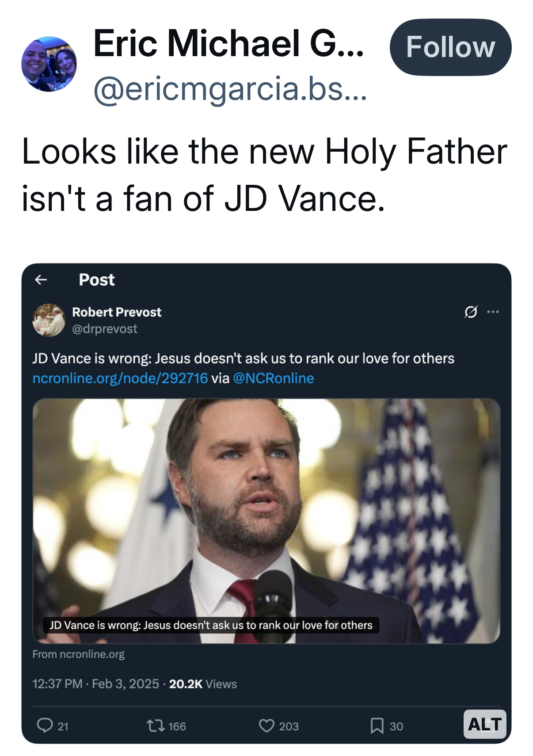Tap the back arrow beside Post
Viewport: 533px width, 756px height.
pos(41,279)
